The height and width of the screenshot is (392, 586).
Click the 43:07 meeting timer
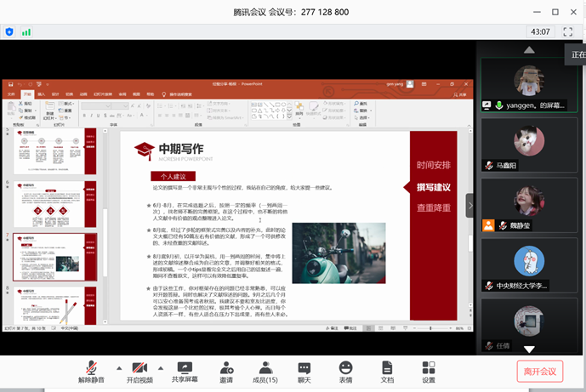tap(540, 31)
